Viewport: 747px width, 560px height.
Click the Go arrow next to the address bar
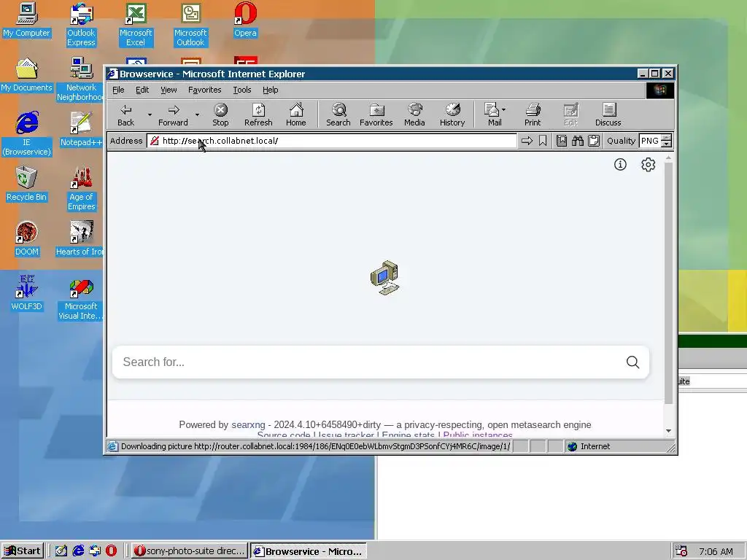pyautogui.click(x=527, y=141)
